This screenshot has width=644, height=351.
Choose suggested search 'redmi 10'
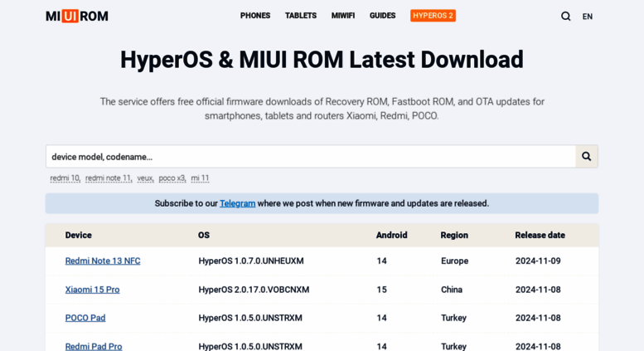[65, 178]
